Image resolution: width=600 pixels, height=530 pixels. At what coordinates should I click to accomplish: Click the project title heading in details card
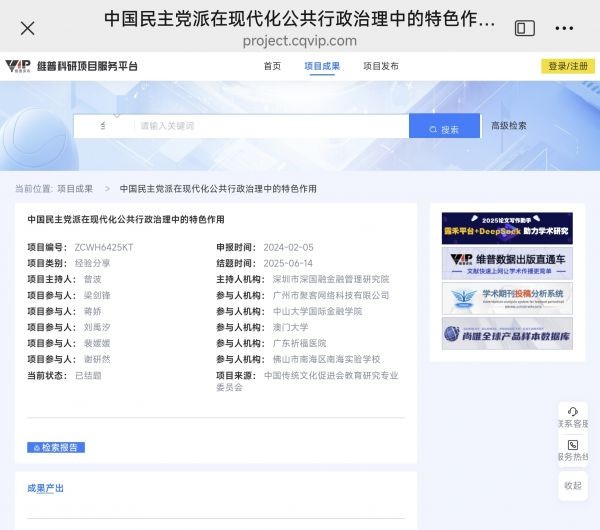(x=126, y=219)
